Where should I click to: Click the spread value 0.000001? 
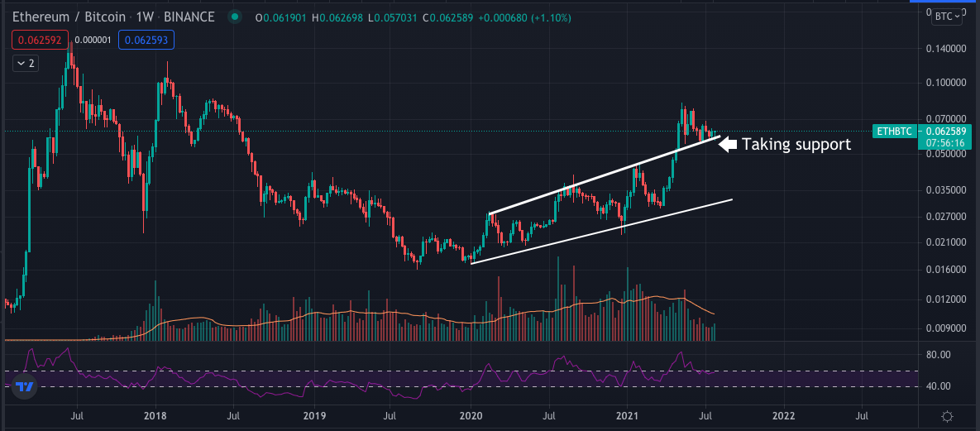pyautogui.click(x=93, y=40)
